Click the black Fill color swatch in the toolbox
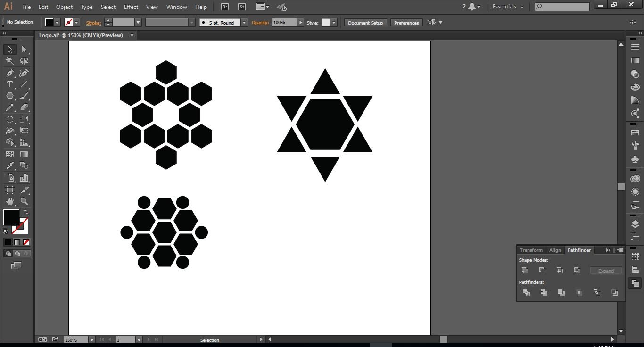Image resolution: width=644 pixels, height=347 pixels. tap(11, 217)
